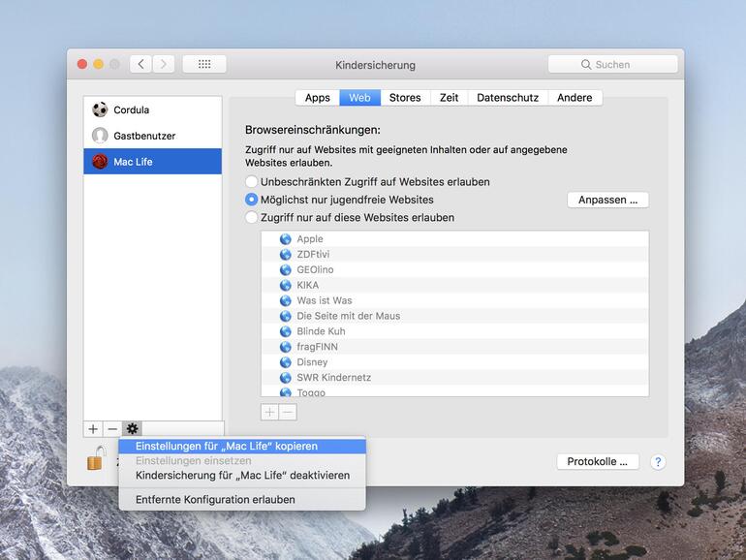This screenshot has width=746, height=560.
Task: Open the gear action menu
Action: point(132,428)
